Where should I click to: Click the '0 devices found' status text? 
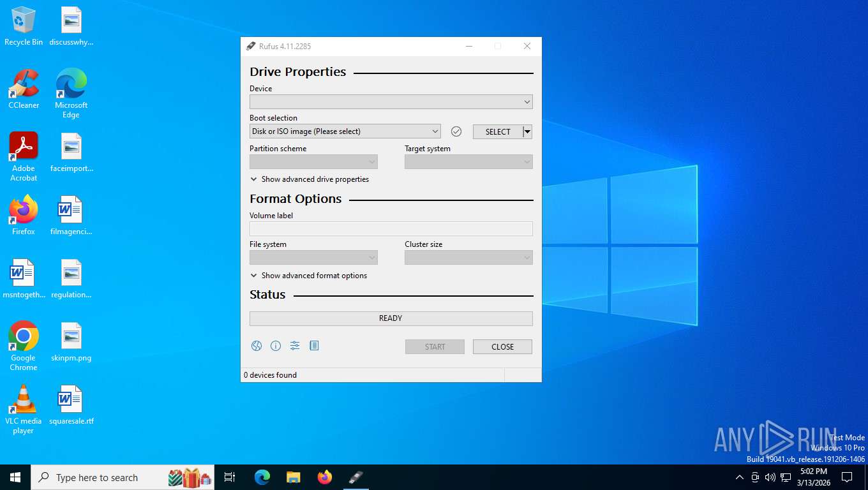(271, 375)
